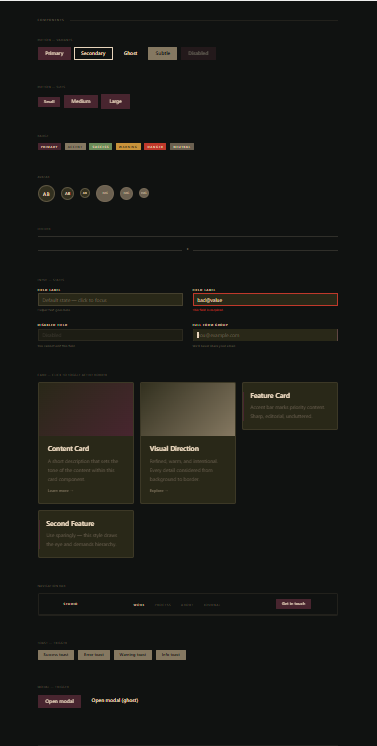Click the Medium size button
This screenshot has width=377, height=746.
(81, 101)
